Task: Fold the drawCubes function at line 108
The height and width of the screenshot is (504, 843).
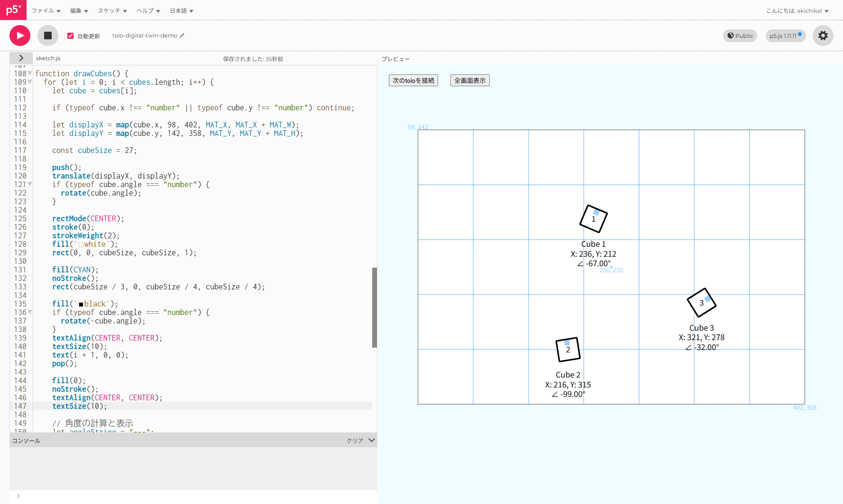Action: [x=30, y=73]
